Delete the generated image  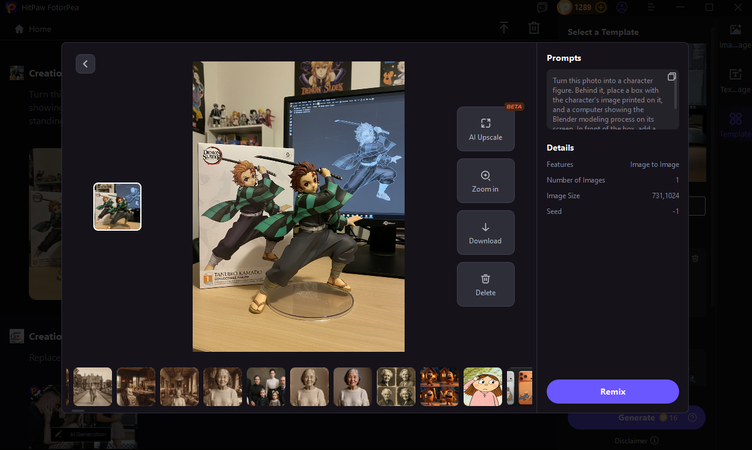[x=485, y=284]
